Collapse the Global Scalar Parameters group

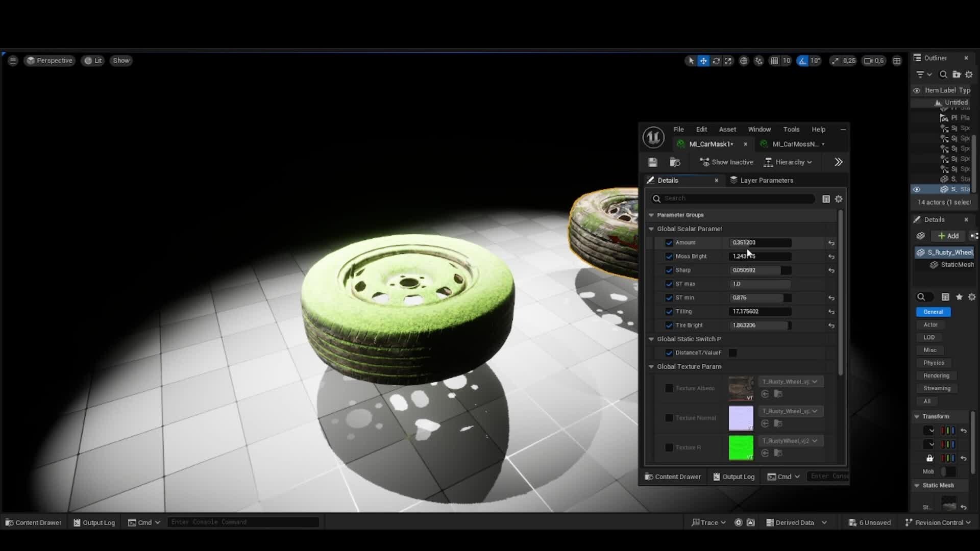[x=651, y=229]
